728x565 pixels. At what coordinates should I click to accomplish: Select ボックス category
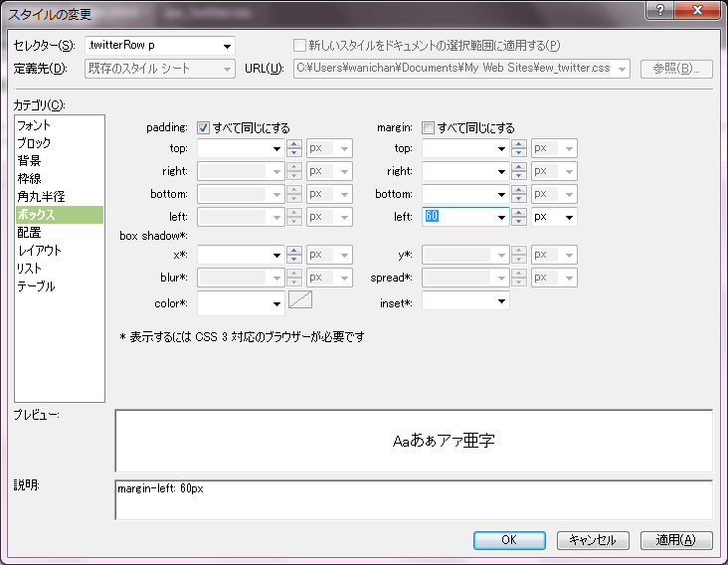pos(60,215)
